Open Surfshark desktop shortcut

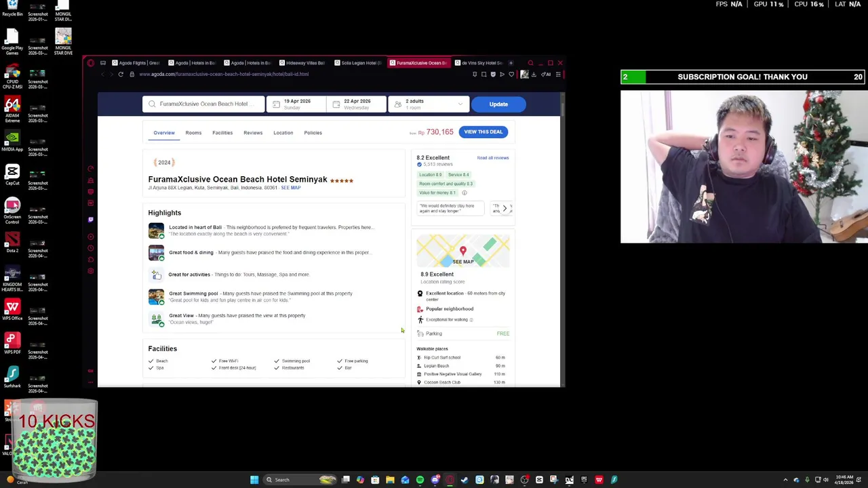pos(12,378)
